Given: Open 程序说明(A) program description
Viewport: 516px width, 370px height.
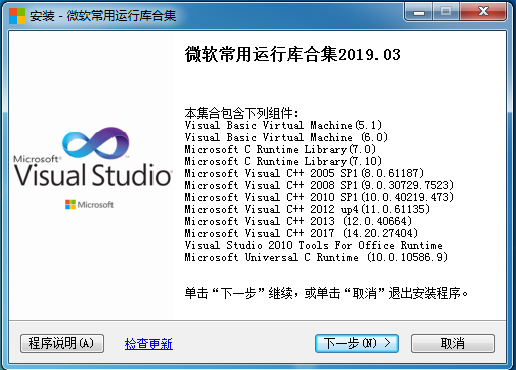Looking at the screenshot, I should (62, 343).
